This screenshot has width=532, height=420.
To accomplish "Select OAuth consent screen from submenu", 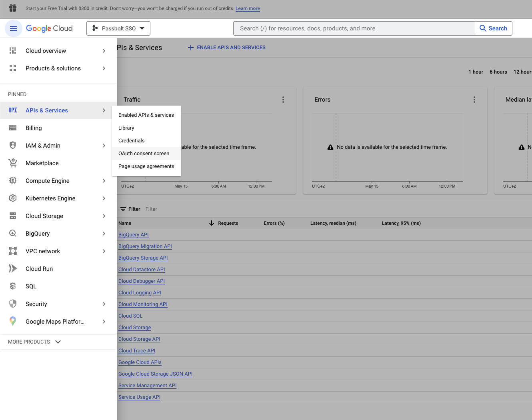I will (146, 154).
